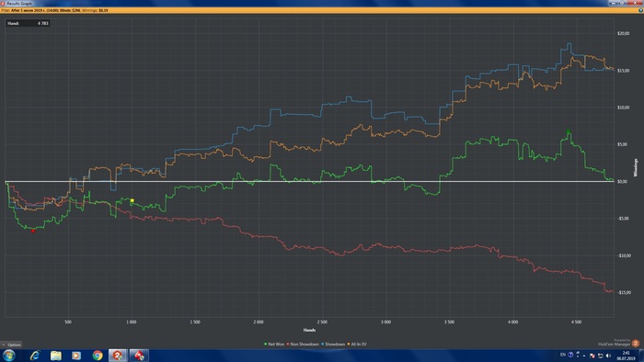
Task: Click the help icon on the filter bar
Action: click(640, 10)
